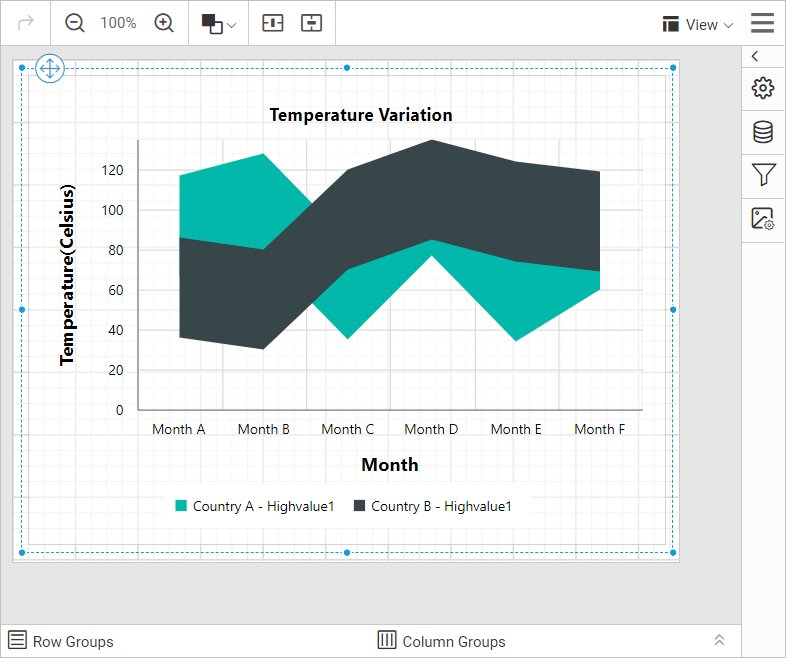Click the Month D axis label
The image size is (786, 658).
pyautogui.click(x=431, y=429)
